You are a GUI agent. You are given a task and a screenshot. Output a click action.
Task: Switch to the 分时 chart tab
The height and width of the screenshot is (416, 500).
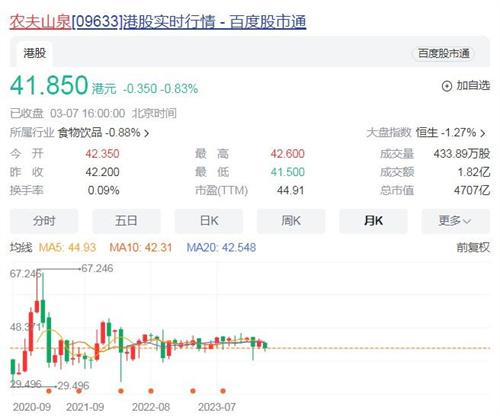(x=44, y=221)
